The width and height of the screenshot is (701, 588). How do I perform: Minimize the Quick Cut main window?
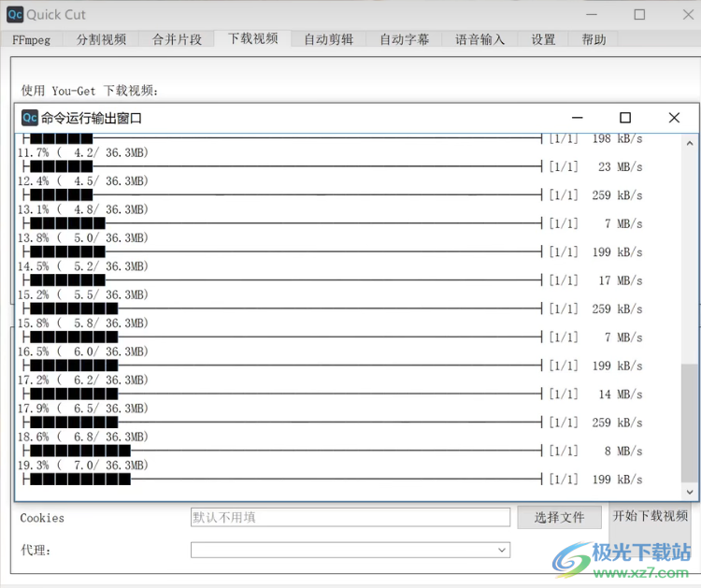[592, 14]
